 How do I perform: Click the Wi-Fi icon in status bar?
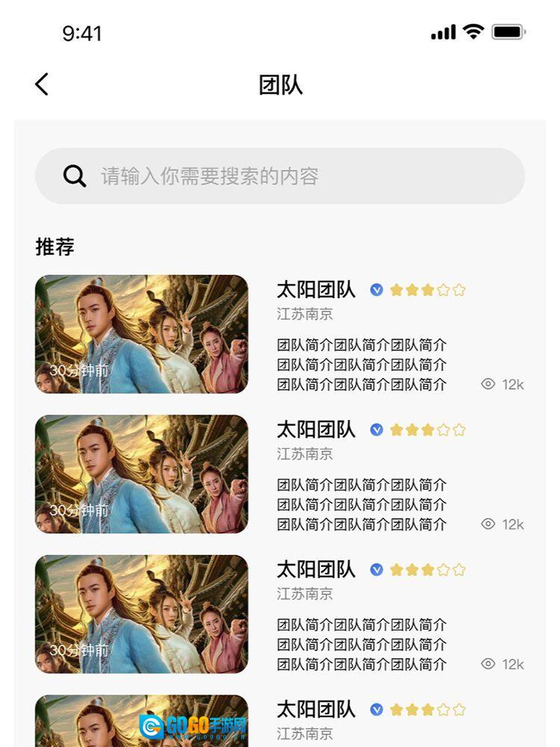pyautogui.click(x=473, y=31)
